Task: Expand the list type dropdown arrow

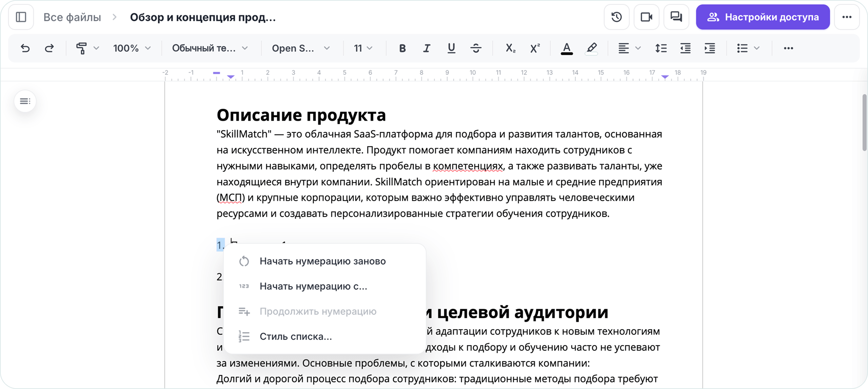Action: click(756, 48)
